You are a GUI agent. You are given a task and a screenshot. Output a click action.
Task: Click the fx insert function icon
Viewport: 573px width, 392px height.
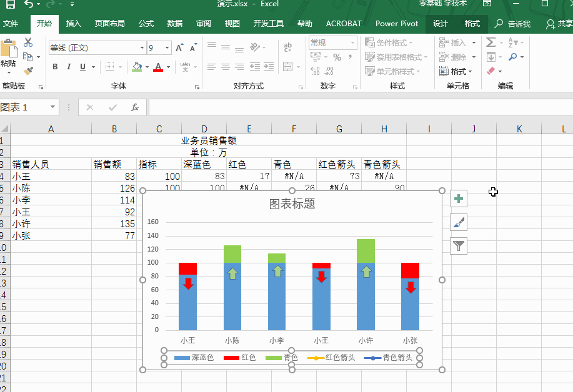(x=135, y=107)
